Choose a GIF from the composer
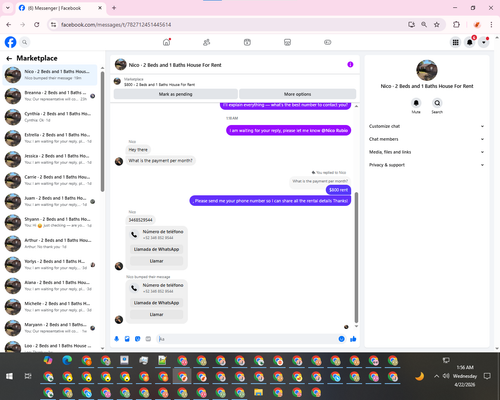The image size is (500, 400). tap(148, 339)
